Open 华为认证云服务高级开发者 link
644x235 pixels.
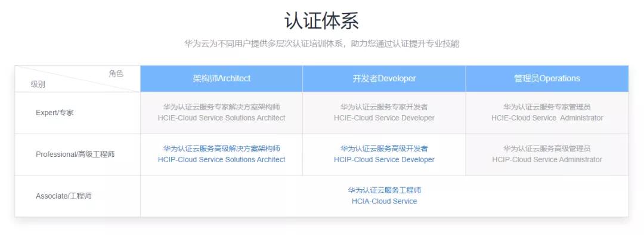coord(384,149)
